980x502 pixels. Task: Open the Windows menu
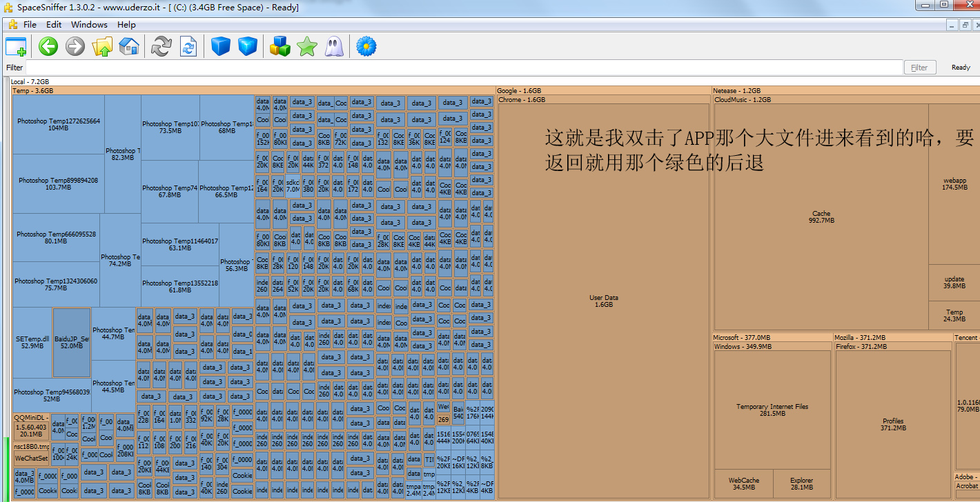tap(89, 24)
